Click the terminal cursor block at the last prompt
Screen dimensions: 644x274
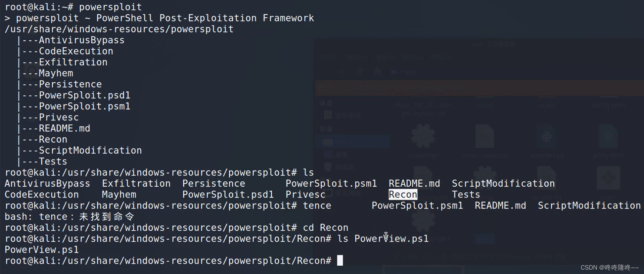coord(340,261)
